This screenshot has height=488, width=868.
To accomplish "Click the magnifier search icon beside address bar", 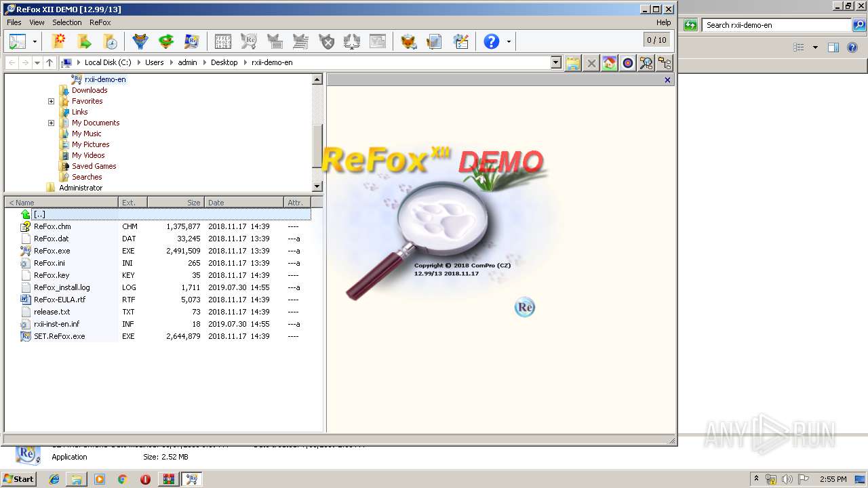I will 646,63.
